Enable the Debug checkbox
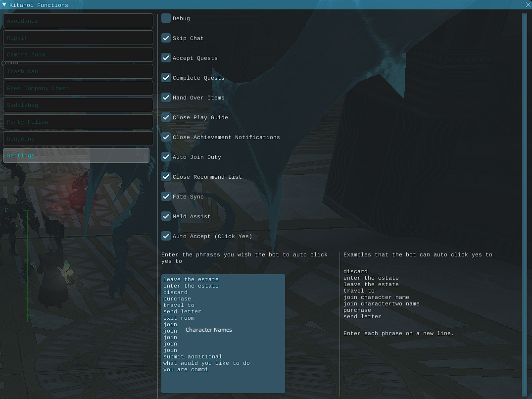 click(166, 18)
